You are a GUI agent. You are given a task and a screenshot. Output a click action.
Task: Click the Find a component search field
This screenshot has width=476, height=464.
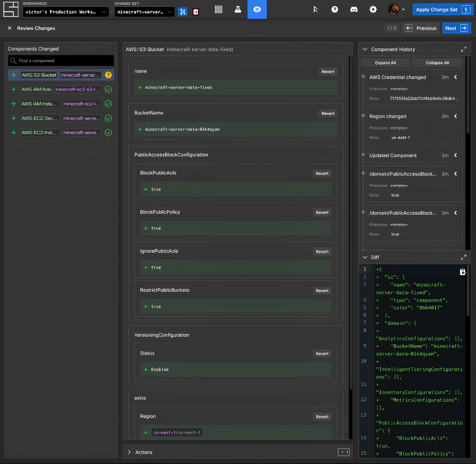(x=61, y=61)
